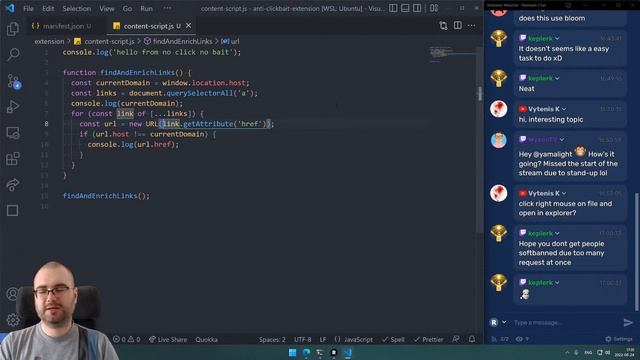Viewport: 640px width, 360px height.
Task: Change indentation via Spaces: 2
Action: [272, 339]
